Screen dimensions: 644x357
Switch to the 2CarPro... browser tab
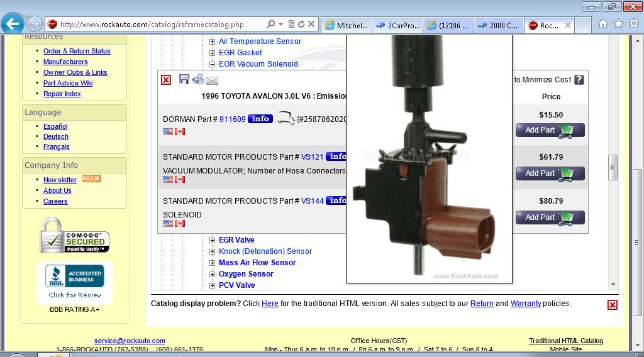(x=397, y=25)
